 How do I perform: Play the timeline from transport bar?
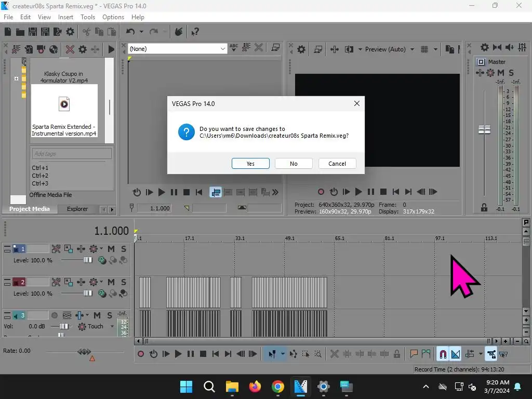[x=178, y=354]
